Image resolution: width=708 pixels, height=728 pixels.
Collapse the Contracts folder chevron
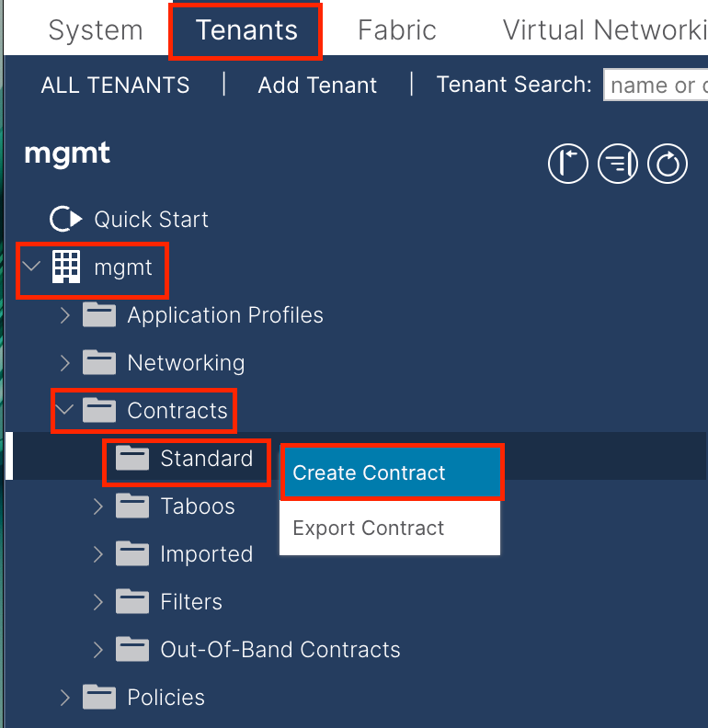coord(65,411)
